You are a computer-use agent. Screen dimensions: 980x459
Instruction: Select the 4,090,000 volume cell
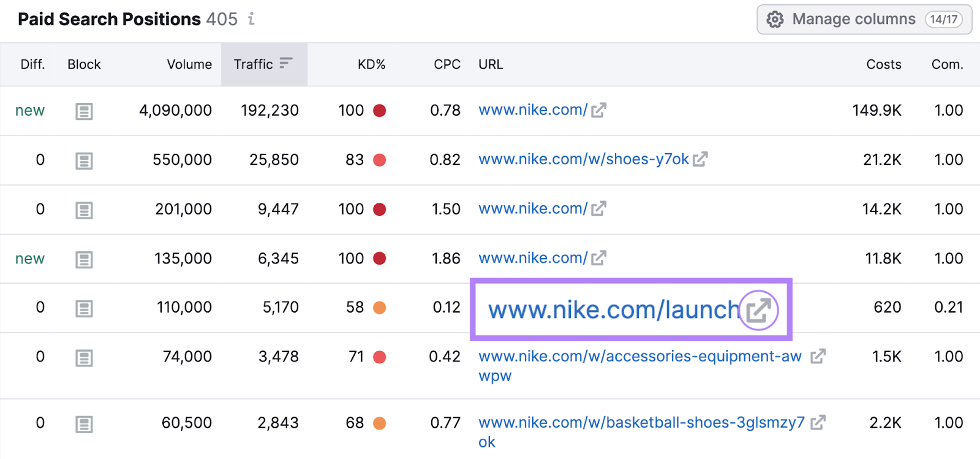click(x=175, y=110)
